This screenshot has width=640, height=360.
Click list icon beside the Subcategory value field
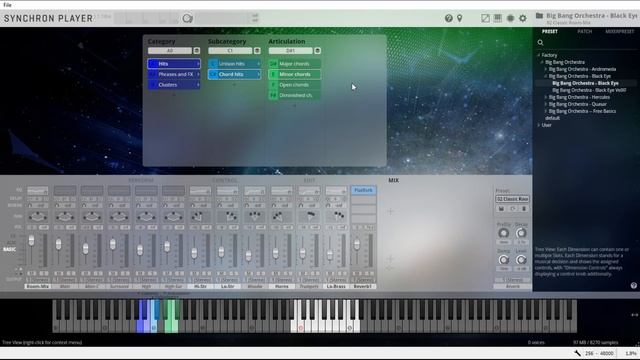[x=257, y=51]
